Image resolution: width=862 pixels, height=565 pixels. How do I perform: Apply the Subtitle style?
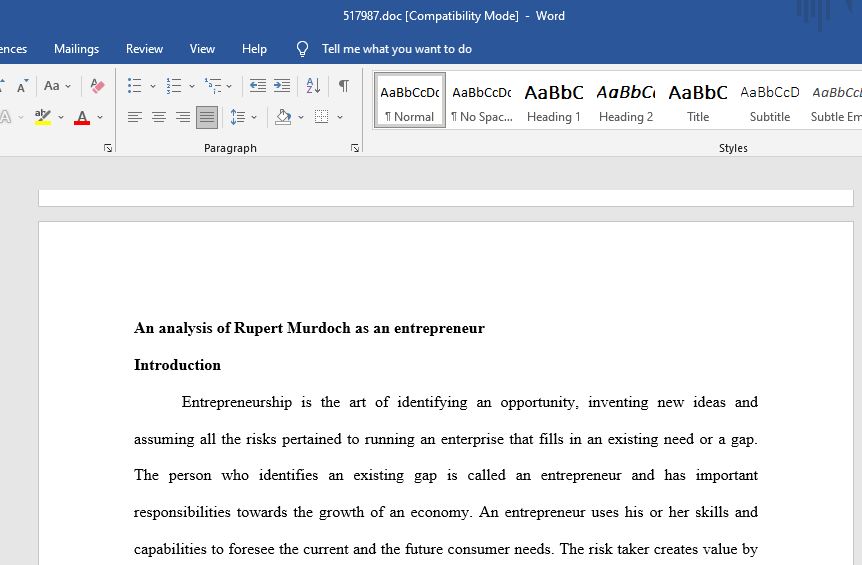coord(770,101)
